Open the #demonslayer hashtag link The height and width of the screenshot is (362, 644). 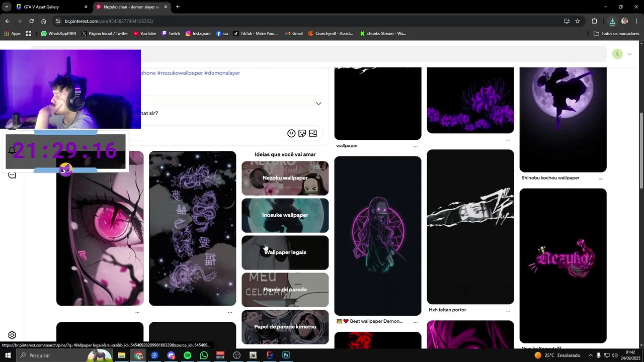pos(222,73)
